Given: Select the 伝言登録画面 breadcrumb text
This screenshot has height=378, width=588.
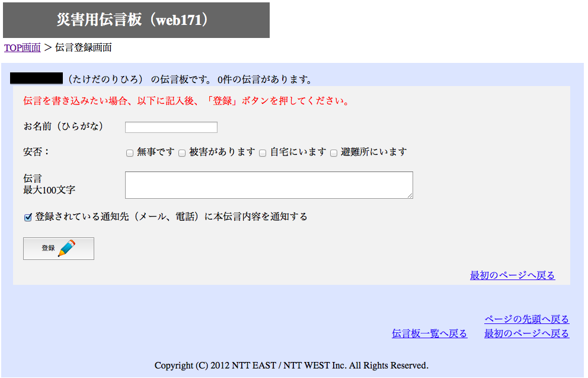Looking at the screenshot, I should (x=83, y=47).
